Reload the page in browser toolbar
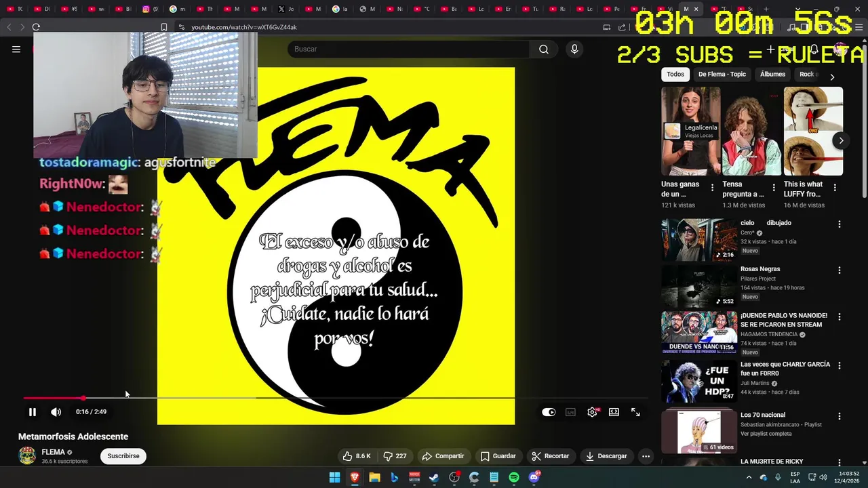This screenshot has height=488, width=868. click(36, 27)
